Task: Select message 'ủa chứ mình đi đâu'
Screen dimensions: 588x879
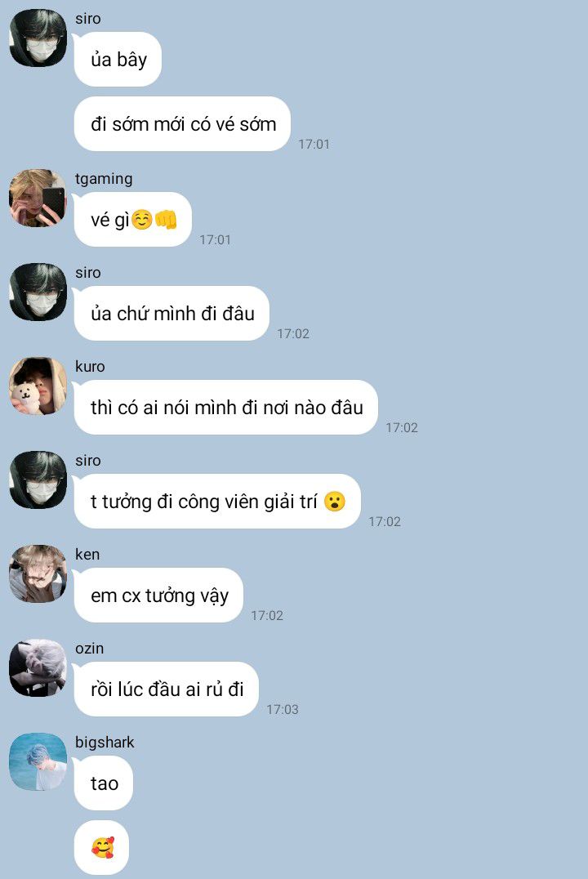Action: 171,314
